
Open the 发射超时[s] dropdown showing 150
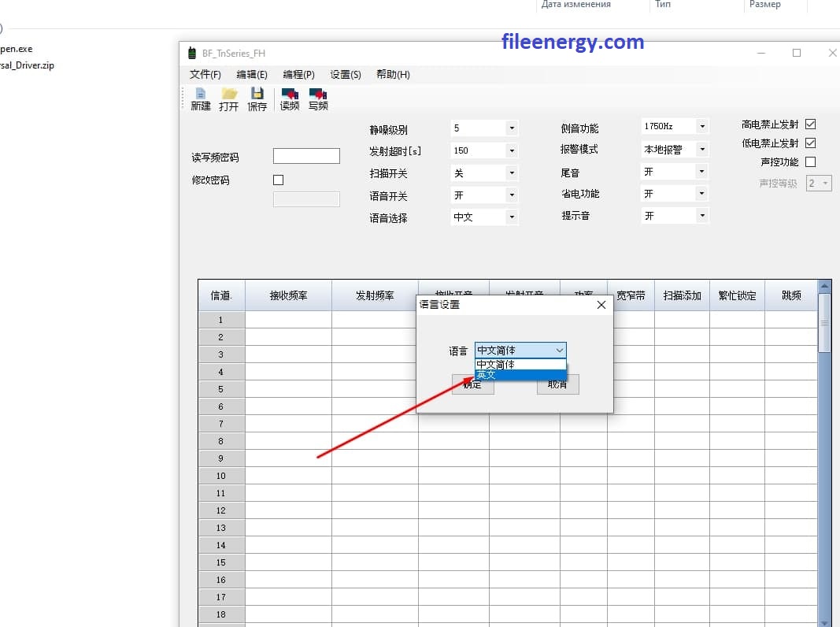(484, 150)
